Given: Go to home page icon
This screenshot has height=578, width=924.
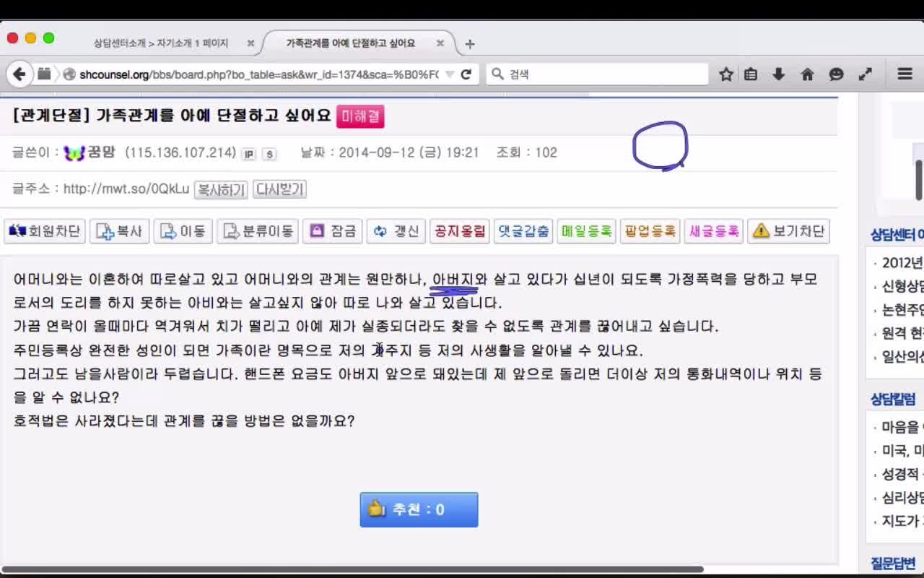Looking at the screenshot, I should (x=808, y=74).
